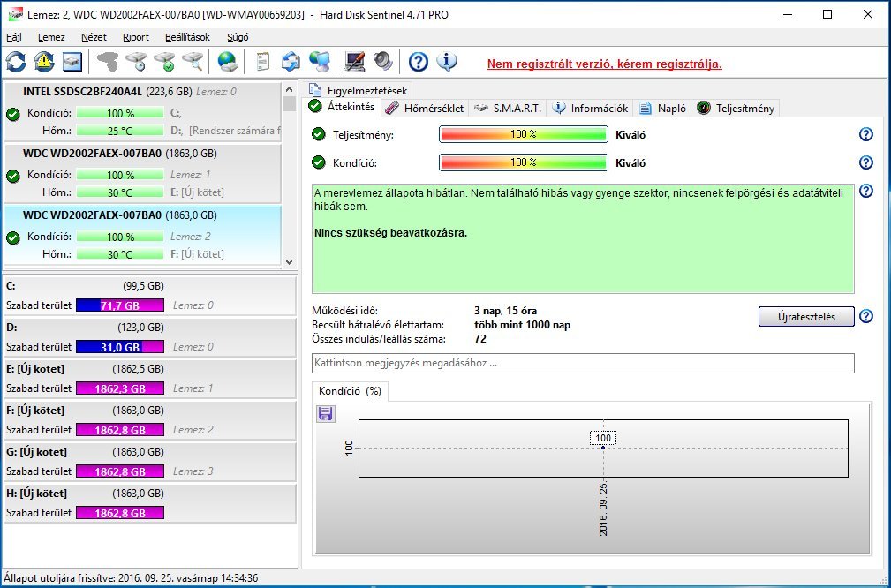Select the Kondíció (%) chart tab
This screenshot has height=588, width=891.
click(350, 391)
